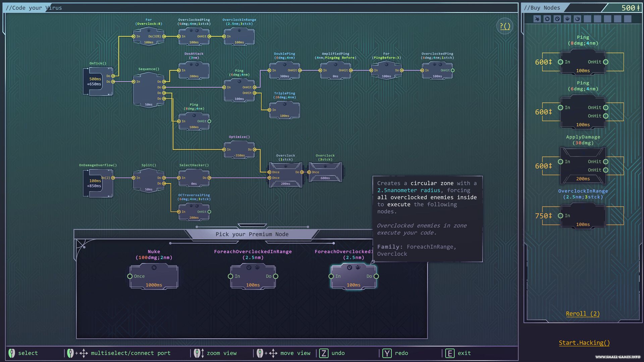Click the Y redo key icon

(387, 353)
